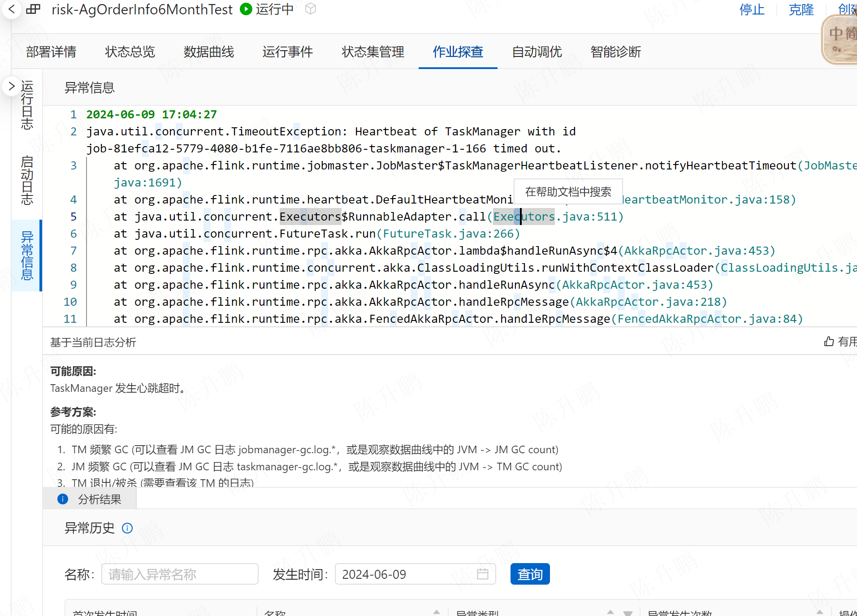
Task: Click the job topology icon beside the title
Action: click(x=33, y=9)
